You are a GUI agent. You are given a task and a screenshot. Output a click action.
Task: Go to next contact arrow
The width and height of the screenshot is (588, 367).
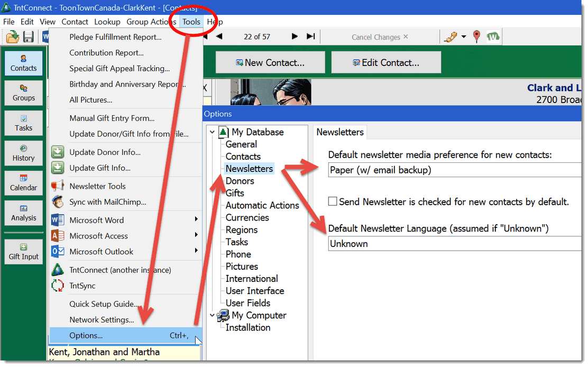pos(295,36)
